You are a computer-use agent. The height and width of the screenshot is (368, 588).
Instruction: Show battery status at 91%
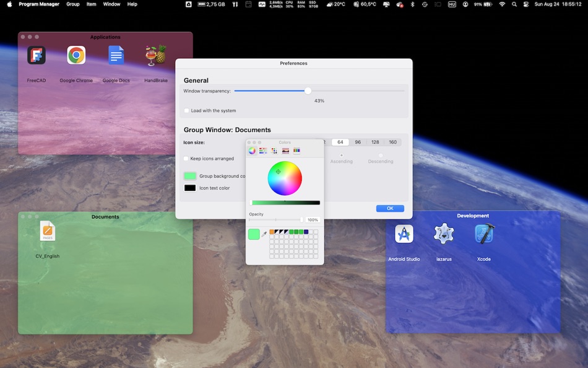click(x=483, y=4)
